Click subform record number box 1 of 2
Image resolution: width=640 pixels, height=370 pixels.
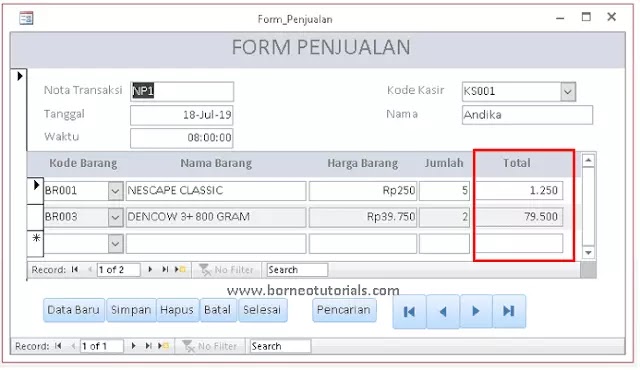[x=118, y=270]
